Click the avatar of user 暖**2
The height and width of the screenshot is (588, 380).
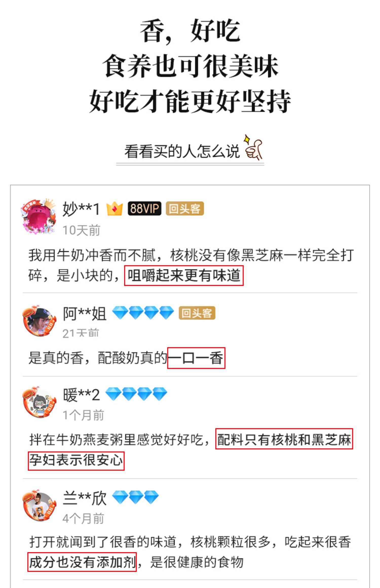40,402
